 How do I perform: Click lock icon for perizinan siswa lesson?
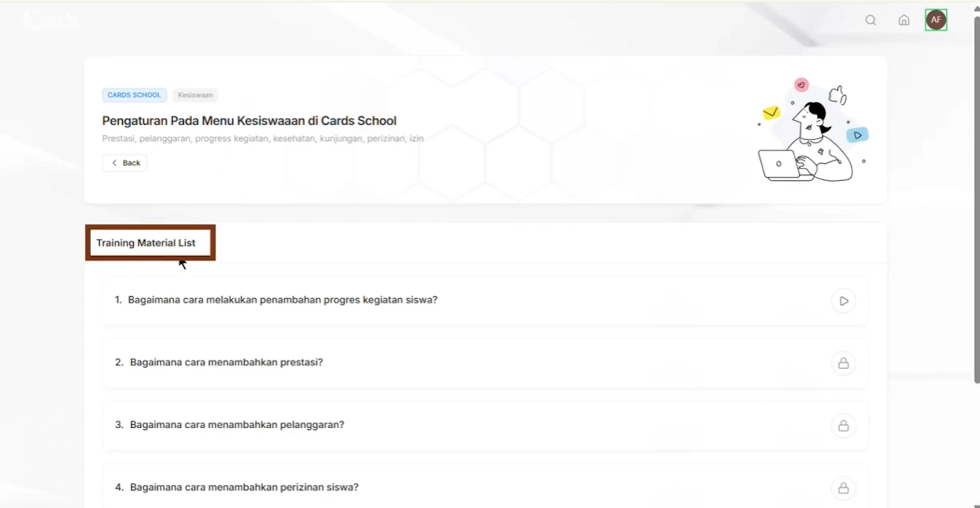pos(843,488)
